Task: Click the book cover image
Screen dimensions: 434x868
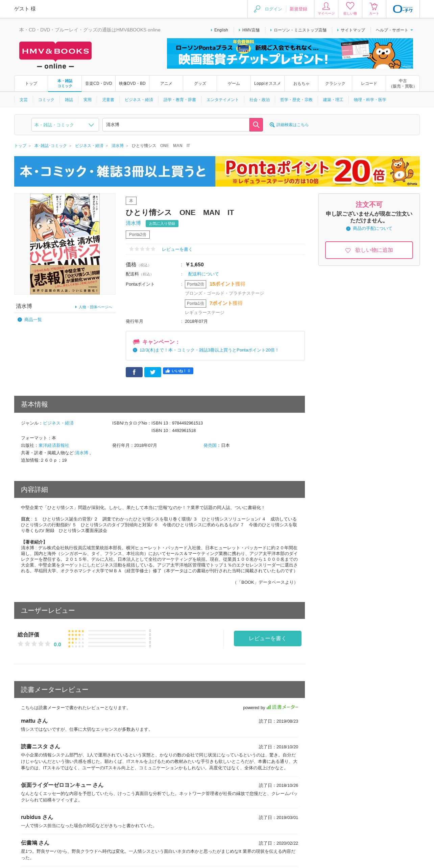Action: (x=65, y=244)
